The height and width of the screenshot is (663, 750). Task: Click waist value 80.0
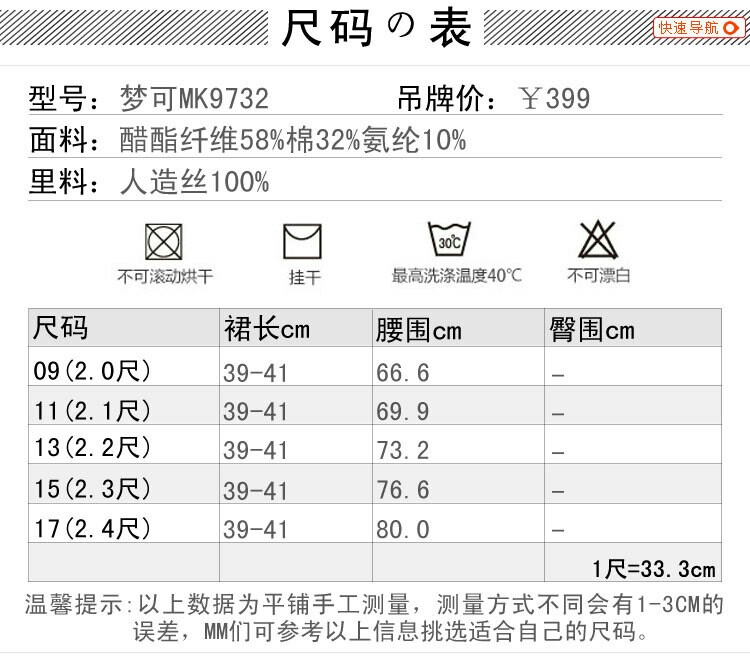click(x=402, y=530)
